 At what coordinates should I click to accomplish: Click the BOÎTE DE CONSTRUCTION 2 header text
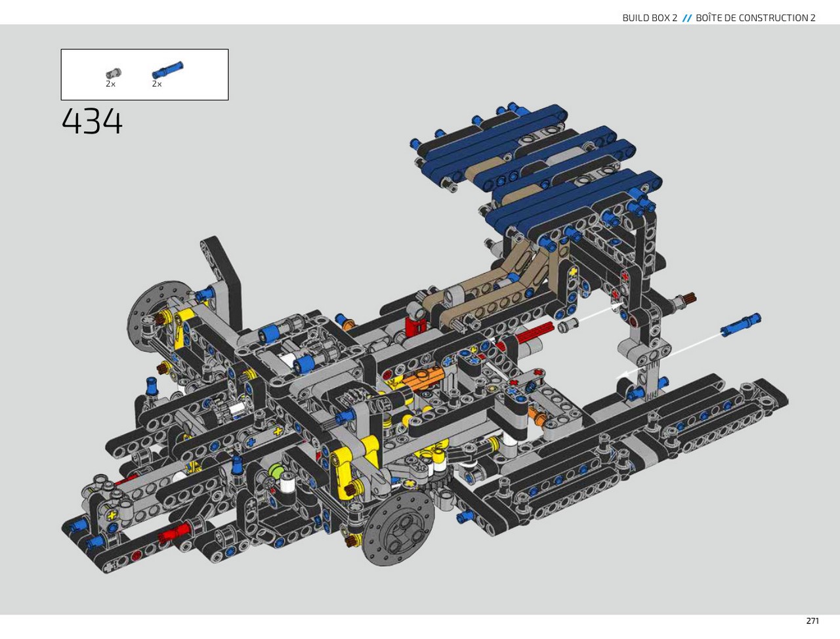pyautogui.click(x=755, y=18)
